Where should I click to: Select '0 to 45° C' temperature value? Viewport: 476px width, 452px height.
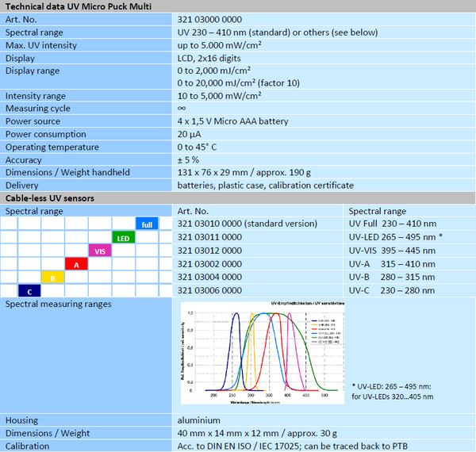[197, 147]
